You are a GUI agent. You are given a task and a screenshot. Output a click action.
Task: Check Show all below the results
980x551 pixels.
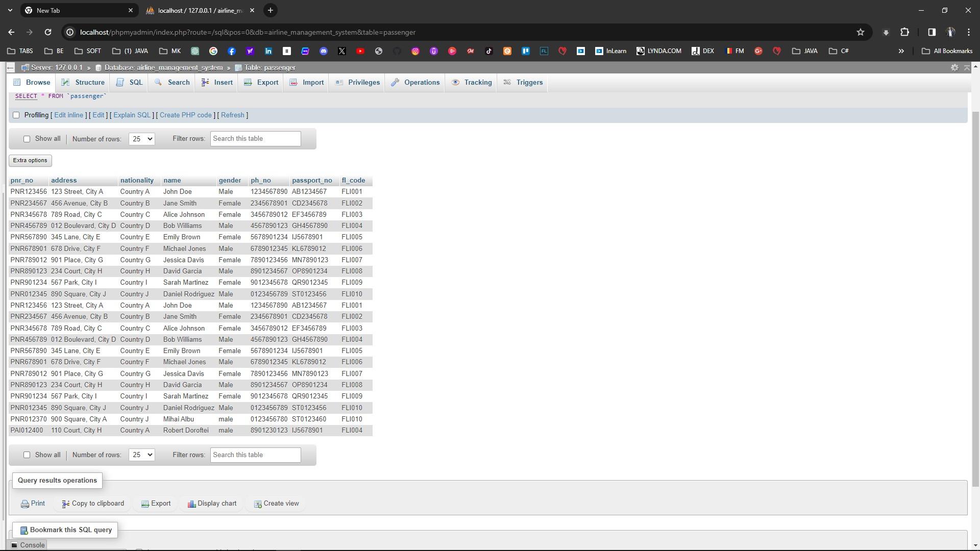coord(27,455)
